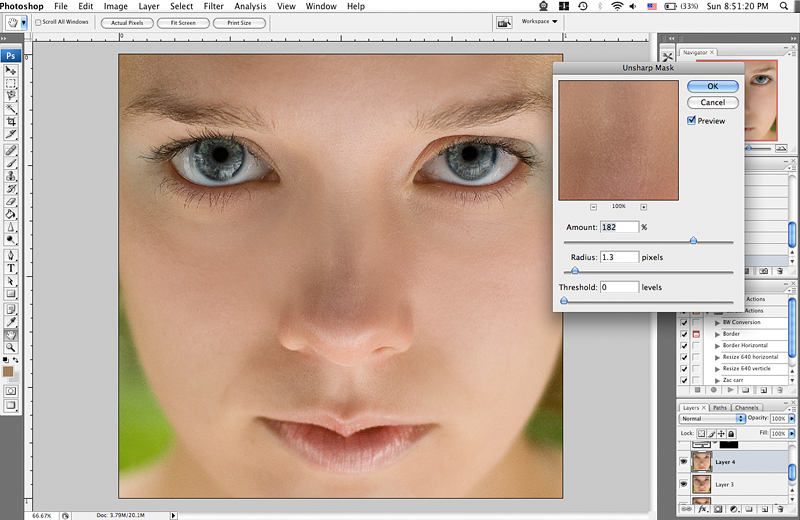Image resolution: width=800 pixels, height=520 pixels.
Task: Switch to the Channels tab
Action: [746, 407]
